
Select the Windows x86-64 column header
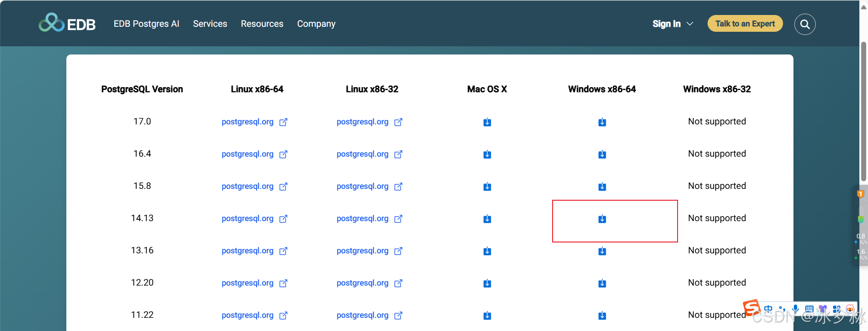602,89
